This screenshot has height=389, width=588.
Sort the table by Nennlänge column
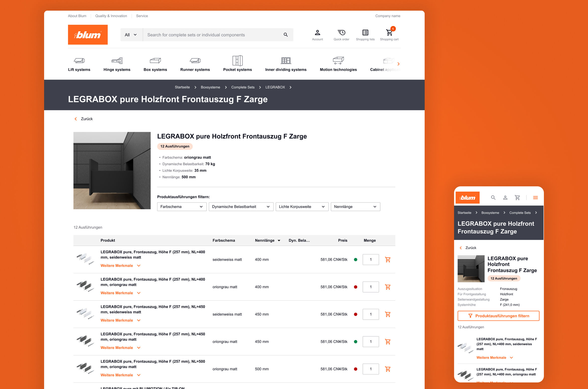click(267, 240)
